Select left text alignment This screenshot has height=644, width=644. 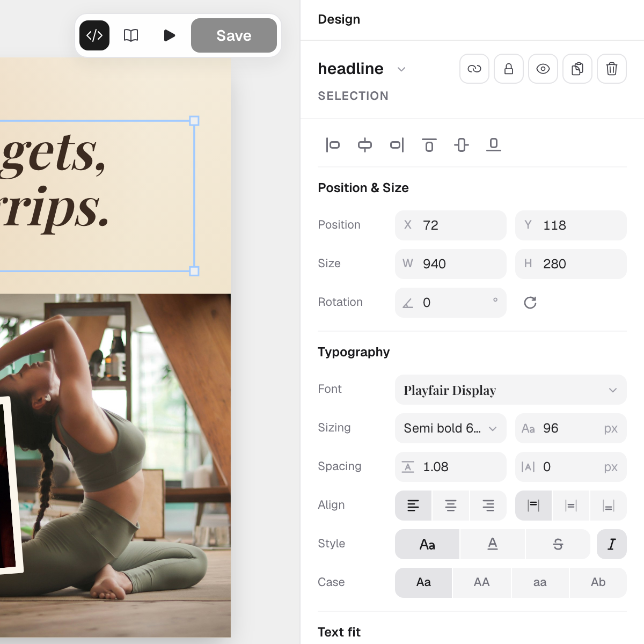pyautogui.click(x=413, y=506)
